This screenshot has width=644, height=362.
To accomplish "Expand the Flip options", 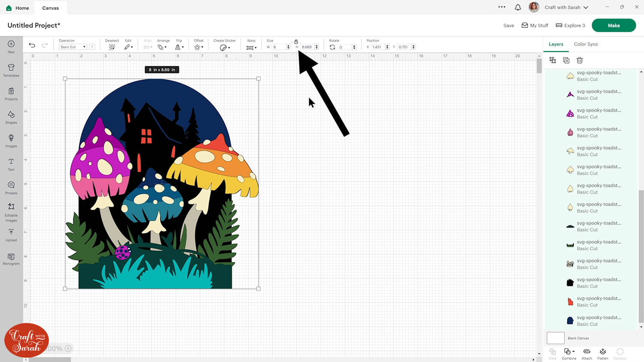I will coord(179,47).
